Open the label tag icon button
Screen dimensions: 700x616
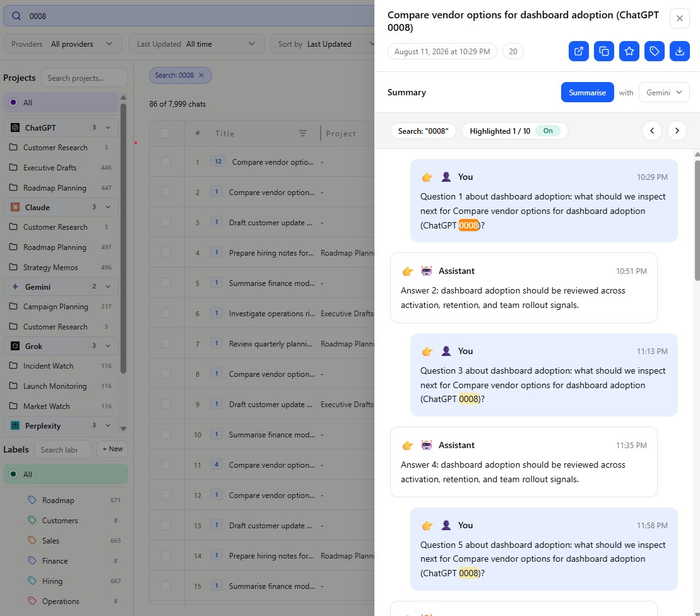(654, 51)
